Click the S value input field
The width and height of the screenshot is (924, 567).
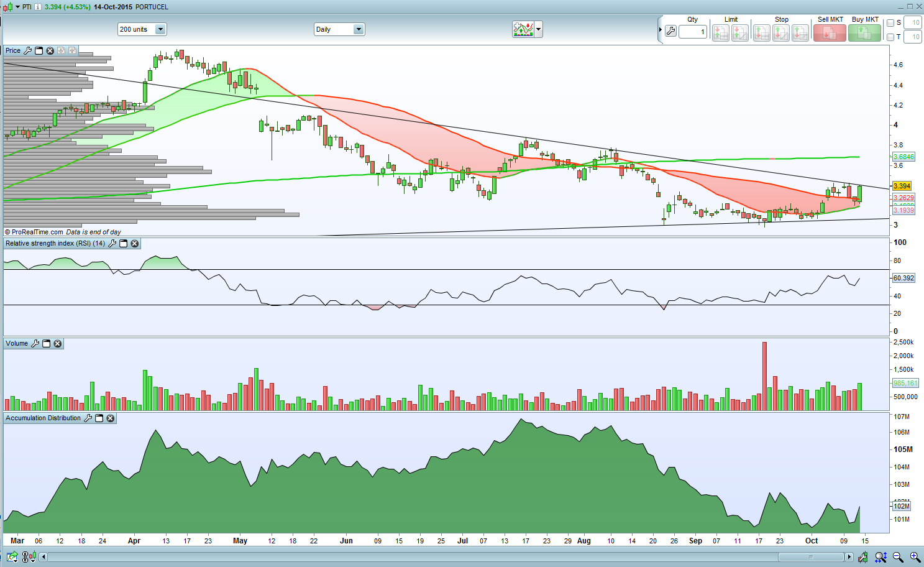pyautogui.click(x=913, y=23)
